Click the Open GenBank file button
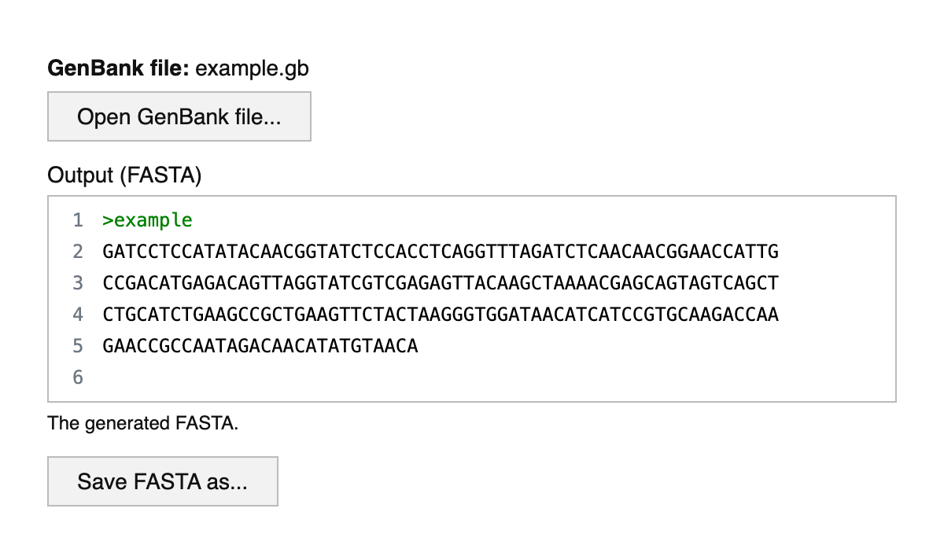The height and width of the screenshot is (560, 944). (x=179, y=117)
